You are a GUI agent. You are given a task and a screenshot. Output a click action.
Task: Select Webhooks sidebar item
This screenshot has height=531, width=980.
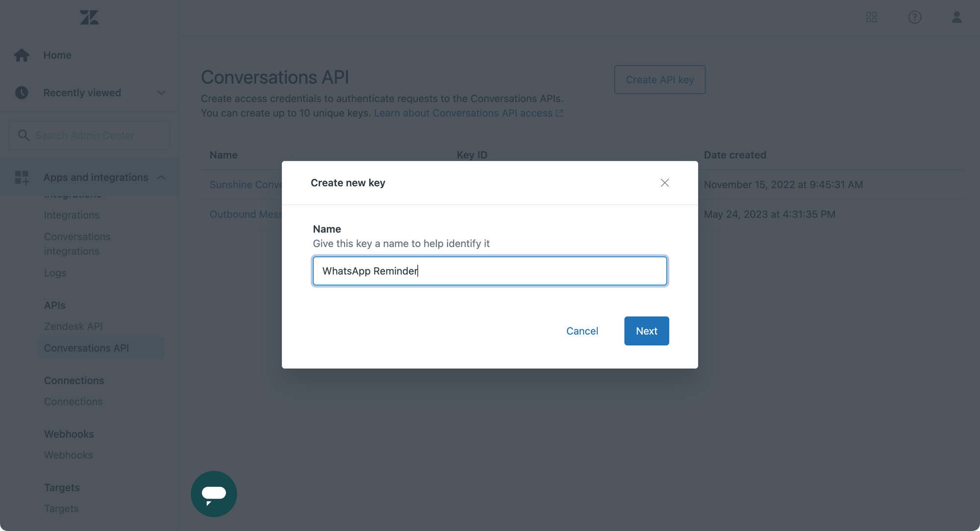click(68, 455)
